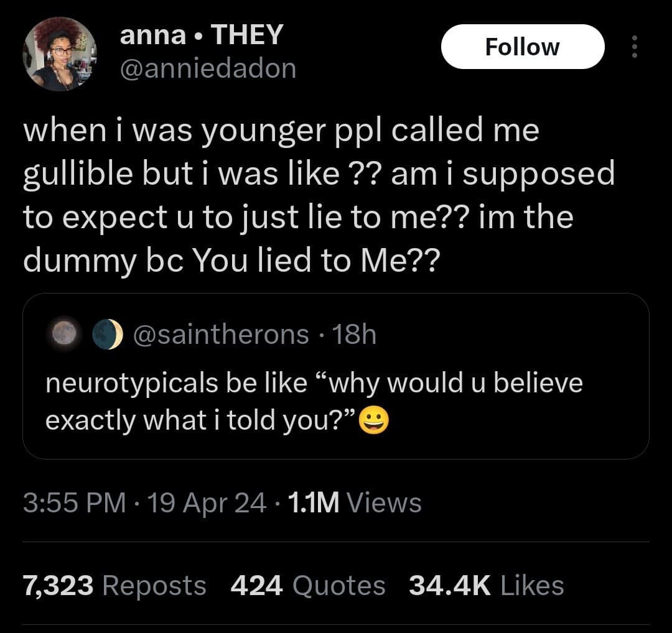View the 1.1M Views analytics

tap(356, 502)
